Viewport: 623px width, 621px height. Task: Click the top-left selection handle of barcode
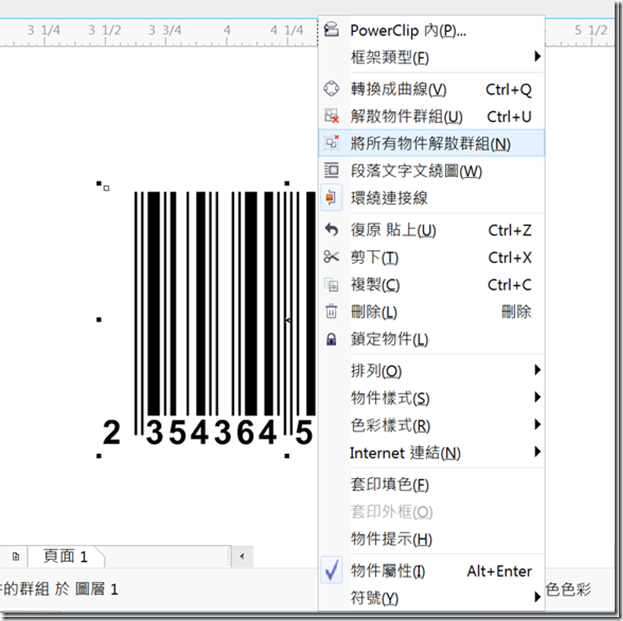tap(99, 183)
